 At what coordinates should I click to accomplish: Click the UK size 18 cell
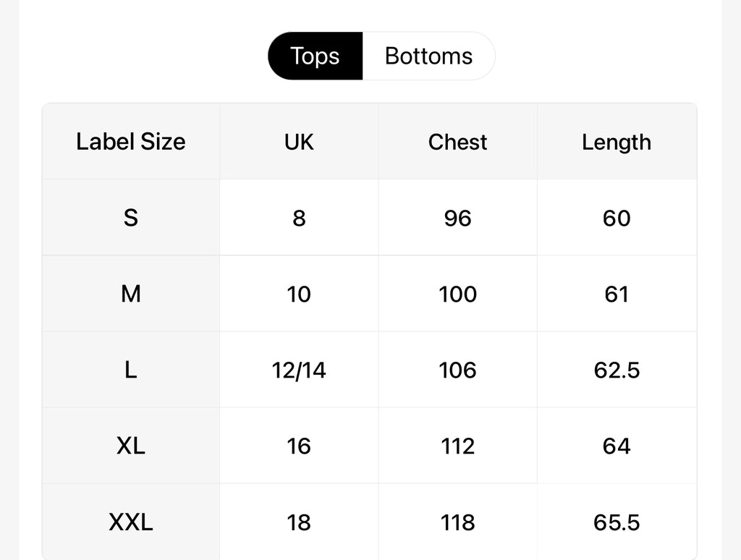tap(299, 522)
